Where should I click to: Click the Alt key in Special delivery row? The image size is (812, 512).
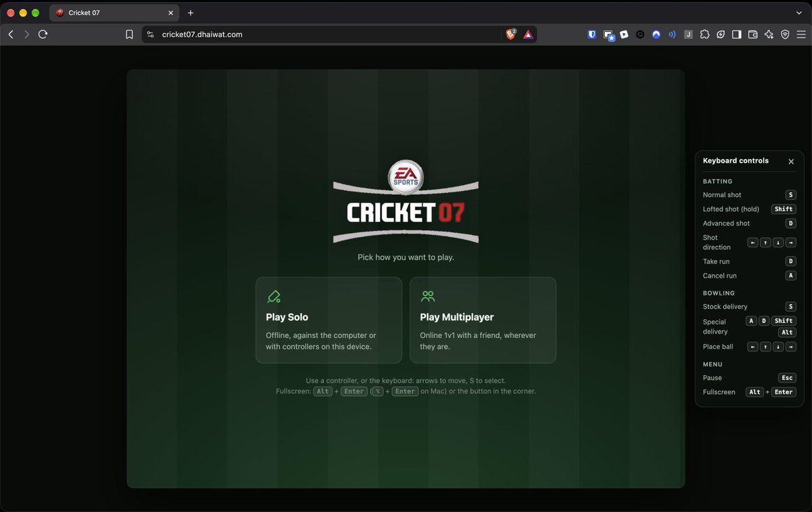coord(787,333)
